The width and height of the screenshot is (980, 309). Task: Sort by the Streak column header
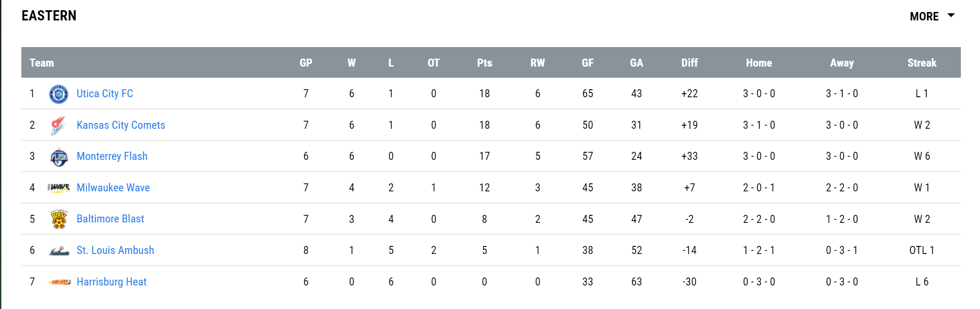pyautogui.click(x=922, y=63)
